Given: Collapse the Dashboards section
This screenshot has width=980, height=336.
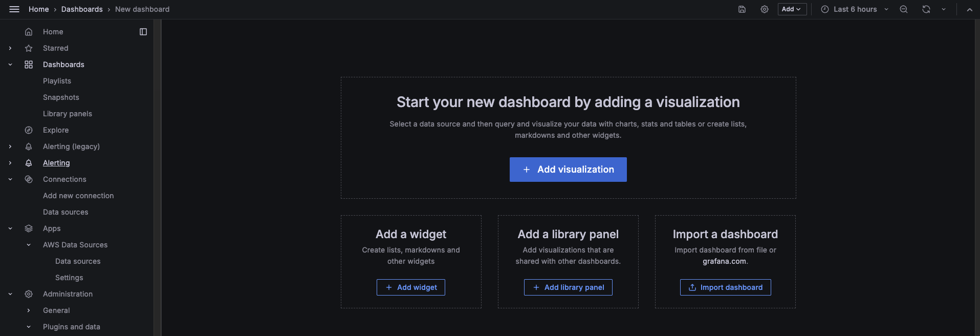Looking at the screenshot, I should (10, 65).
